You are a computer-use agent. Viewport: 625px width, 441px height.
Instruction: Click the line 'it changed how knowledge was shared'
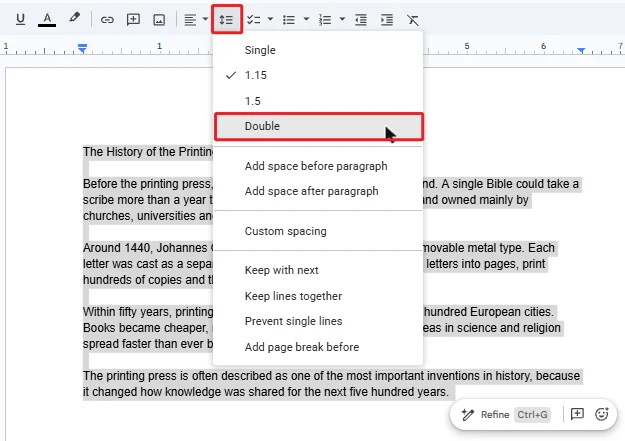pos(266,392)
